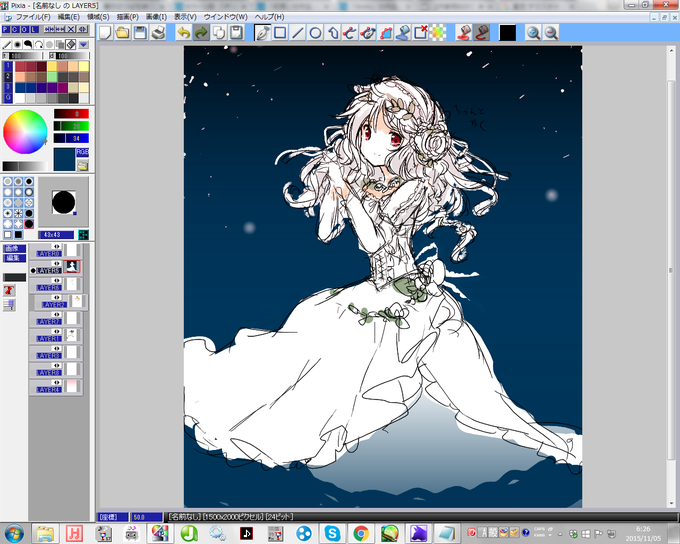Screen dimensions: 680x544
Task: Select the LAYER5 thumbnail with red border
Action: [x=72, y=266]
